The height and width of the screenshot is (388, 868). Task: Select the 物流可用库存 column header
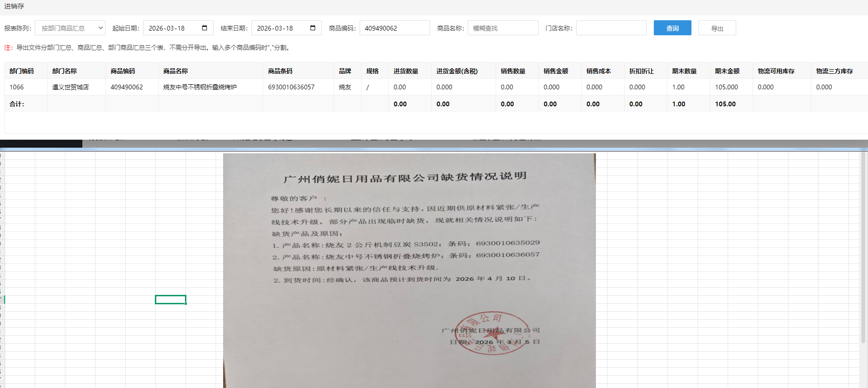(x=776, y=71)
